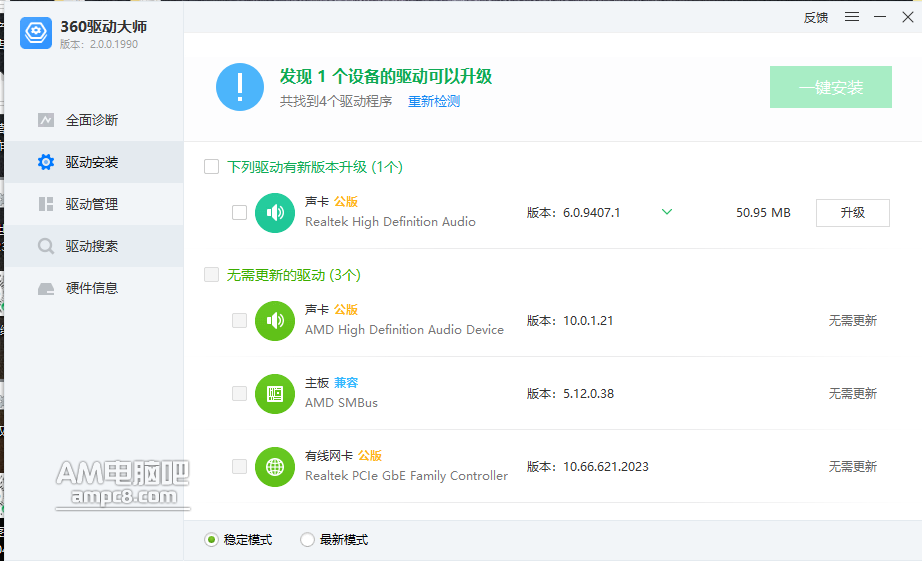Click the 公版 tag on 有线网卡 row
The width and height of the screenshot is (922, 561).
pos(370,456)
